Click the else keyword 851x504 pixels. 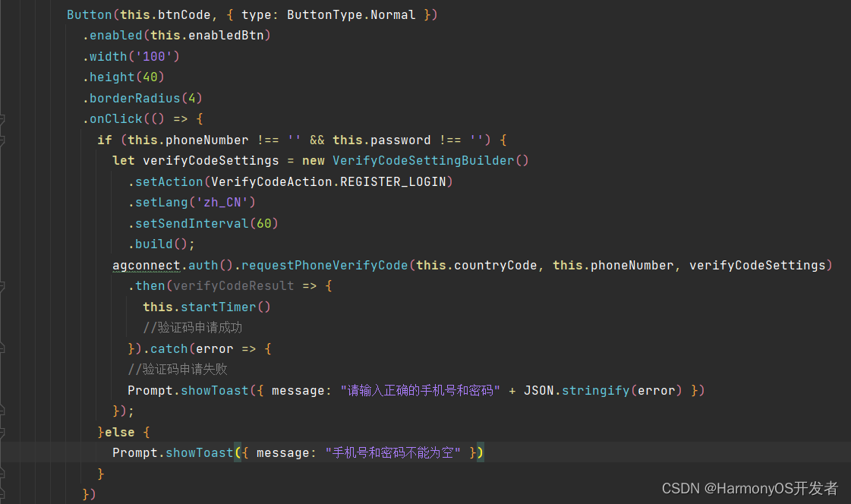[119, 433]
